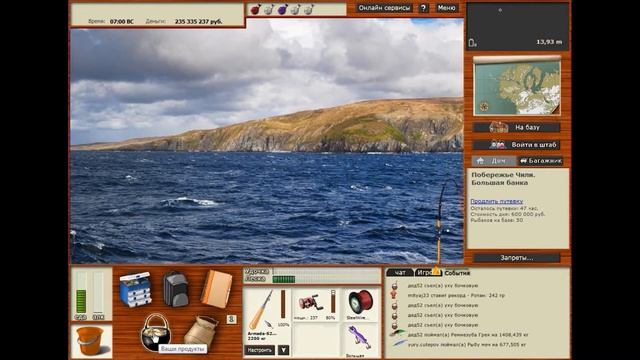Click the Настроить button

click(260, 350)
